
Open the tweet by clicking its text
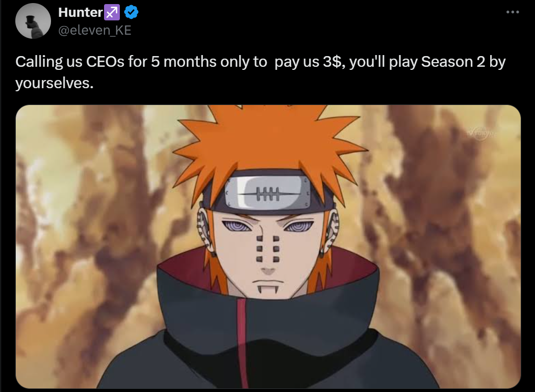tap(260, 72)
